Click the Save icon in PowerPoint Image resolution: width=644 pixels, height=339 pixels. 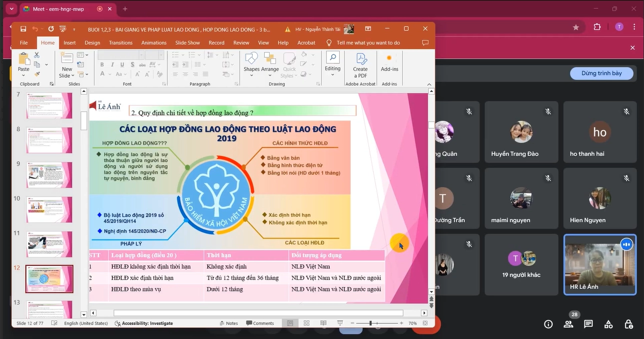(23, 29)
